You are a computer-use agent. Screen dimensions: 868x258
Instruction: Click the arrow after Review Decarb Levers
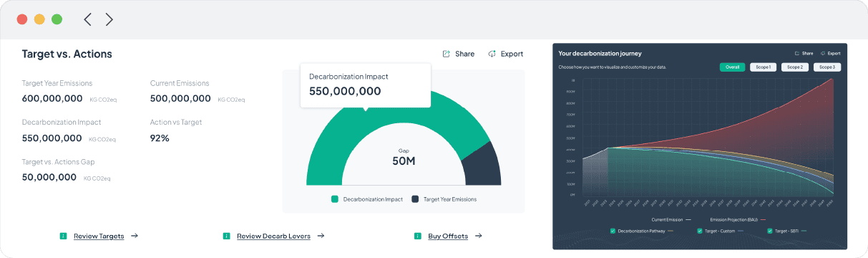pyautogui.click(x=321, y=236)
